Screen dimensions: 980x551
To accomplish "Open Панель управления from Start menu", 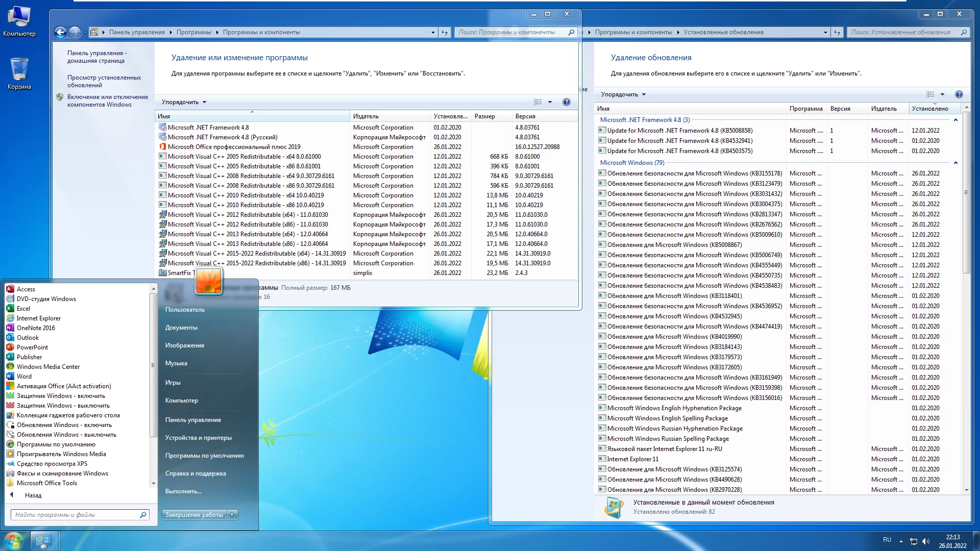I will [193, 420].
